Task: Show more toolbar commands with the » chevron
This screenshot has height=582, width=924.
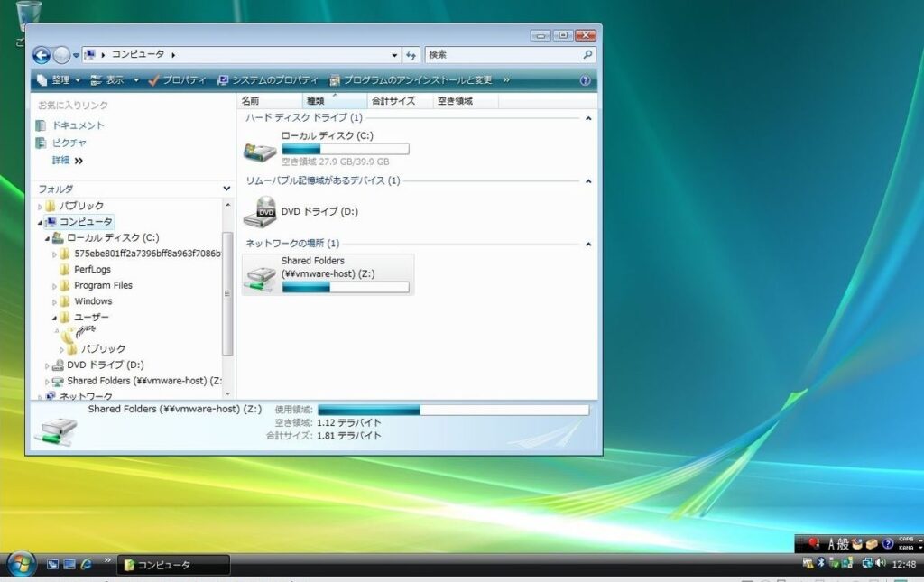Action: (506, 80)
